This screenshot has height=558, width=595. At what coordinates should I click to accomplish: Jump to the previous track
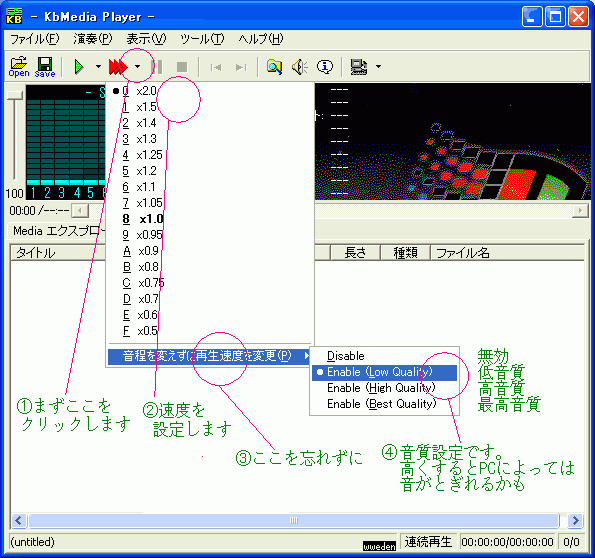[x=216, y=68]
